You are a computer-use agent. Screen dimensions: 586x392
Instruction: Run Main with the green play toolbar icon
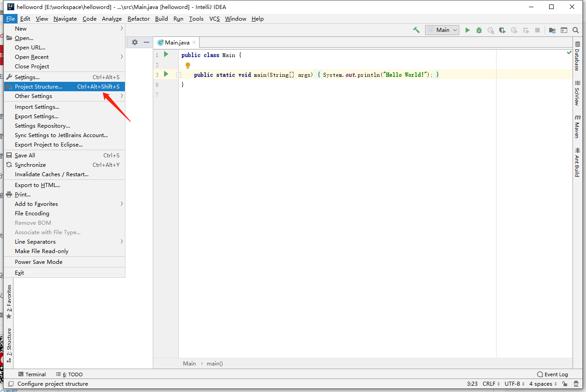pyautogui.click(x=467, y=30)
